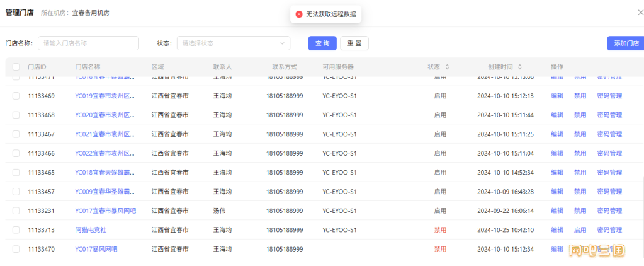The height and width of the screenshot is (266, 644).
Task: Close the 管理门店 dialog with X icon
Action: click(x=640, y=12)
